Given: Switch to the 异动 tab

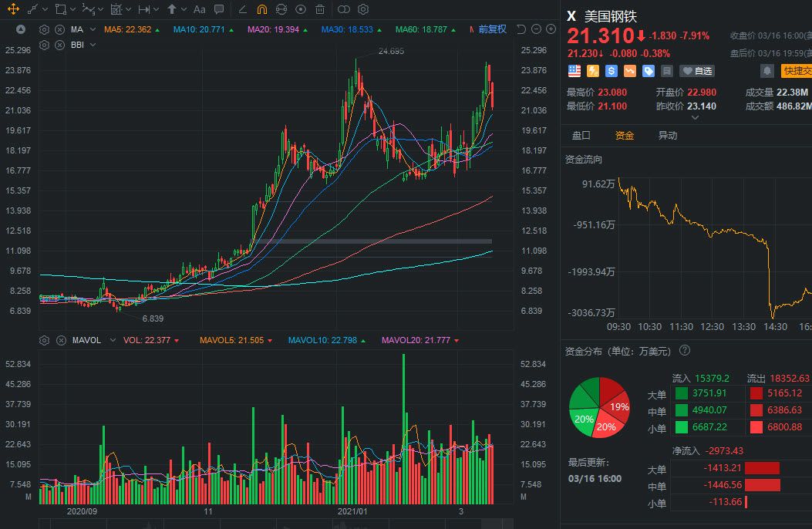Looking at the screenshot, I should tap(668, 136).
